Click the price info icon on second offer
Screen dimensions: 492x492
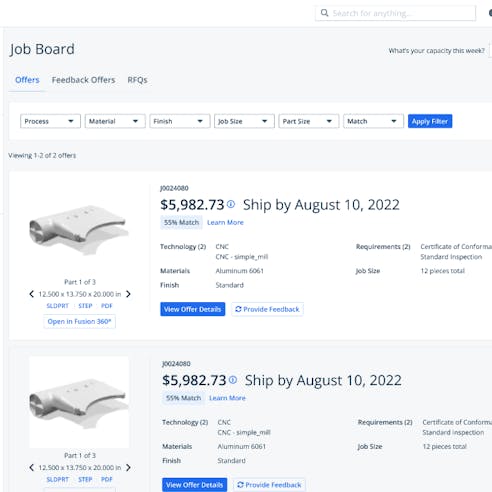point(233,380)
